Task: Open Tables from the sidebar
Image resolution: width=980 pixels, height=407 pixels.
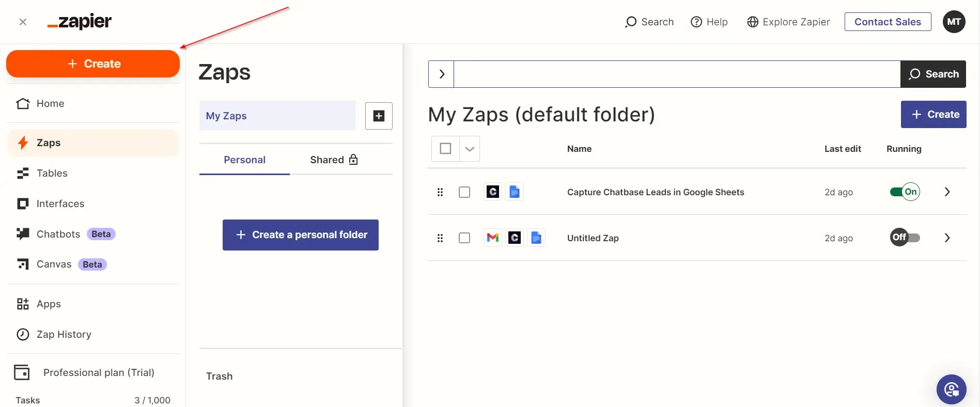Action: click(52, 173)
